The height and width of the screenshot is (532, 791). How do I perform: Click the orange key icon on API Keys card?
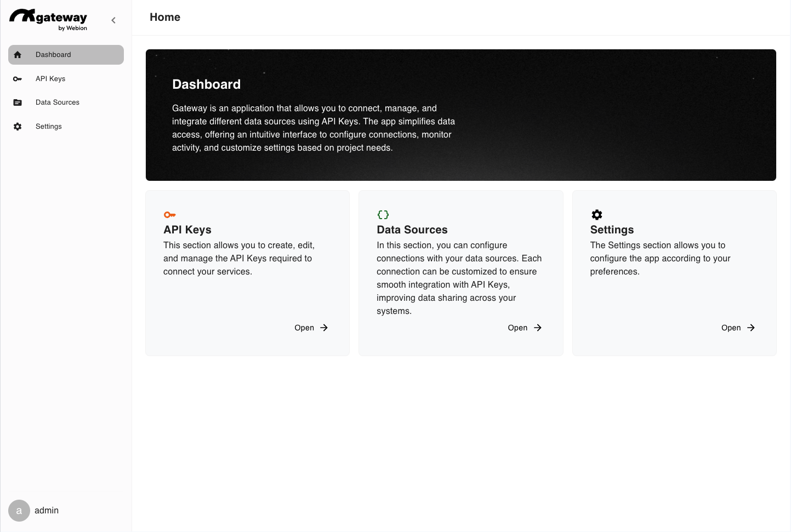169,215
